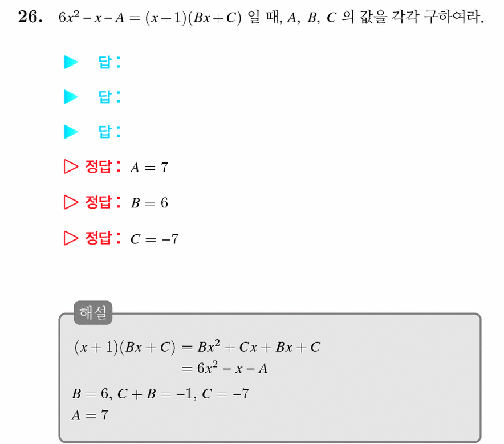Click the red 정답 label for A
Image resolution: width=504 pixels, height=444 pixels.
(x=103, y=166)
